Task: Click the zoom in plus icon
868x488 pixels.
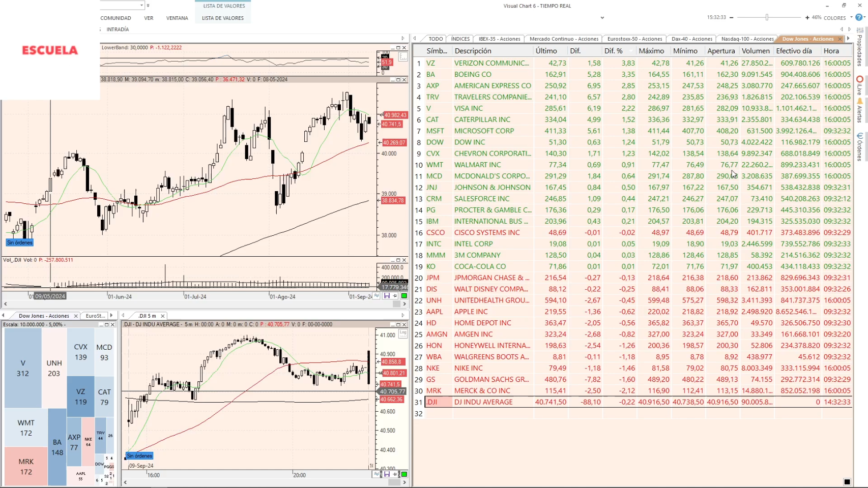Action: pyautogui.click(x=807, y=18)
